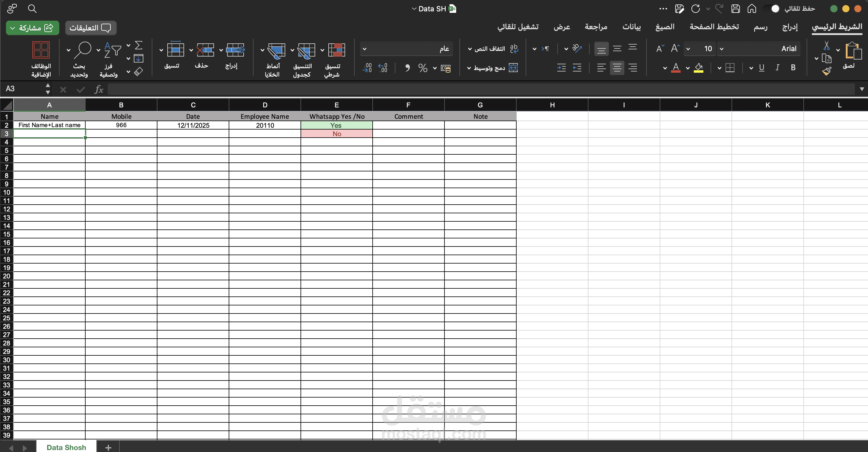Switch to the إدراج tab
The width and height of the screenshot is (868, 452).
790,27
